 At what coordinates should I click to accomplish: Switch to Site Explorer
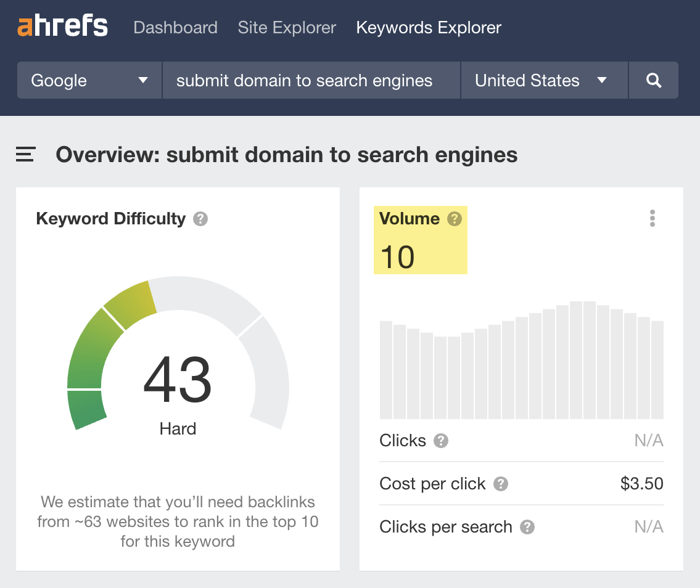click(286, 27)
